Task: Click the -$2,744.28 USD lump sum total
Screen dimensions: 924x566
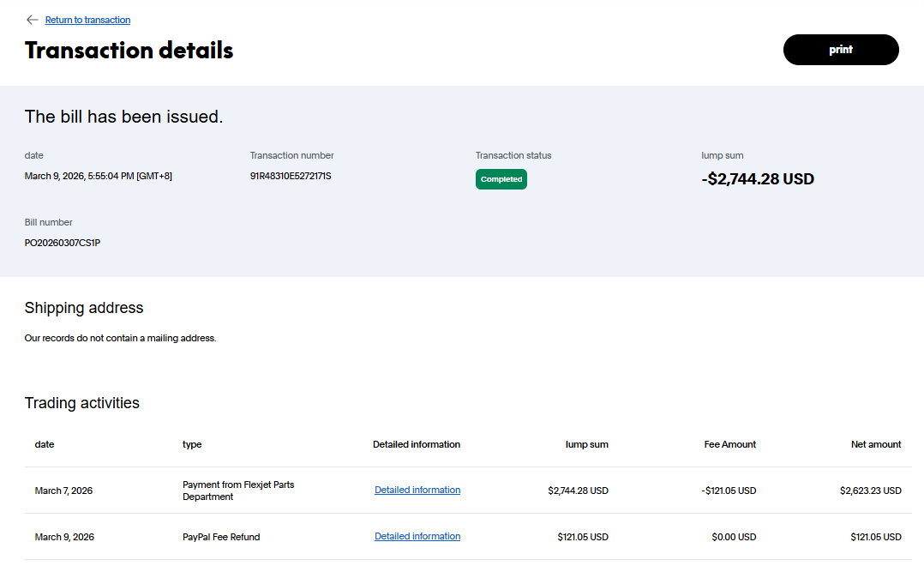Action: [x=757, y=179]
